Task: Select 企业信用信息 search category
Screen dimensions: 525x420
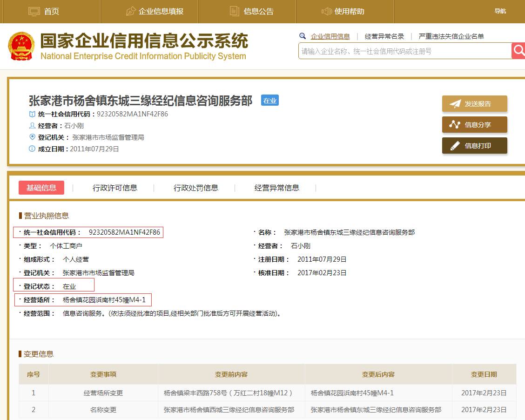Action: pyautogui.click(x=330, y=36)
